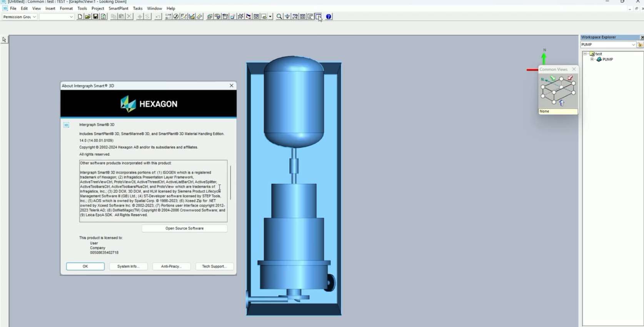Click the Open Source Software button
Screen dimensions: 644x327
coord(185,229)
